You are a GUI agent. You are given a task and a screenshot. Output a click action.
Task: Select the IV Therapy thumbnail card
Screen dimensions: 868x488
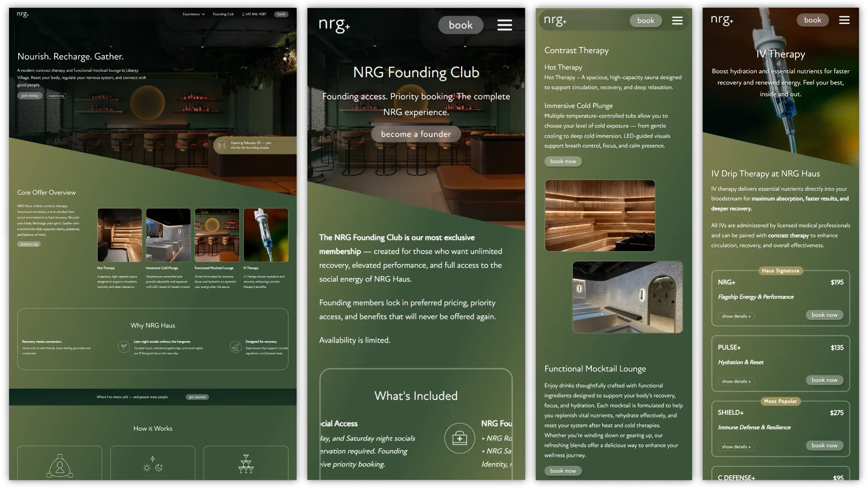click(266, 235)
